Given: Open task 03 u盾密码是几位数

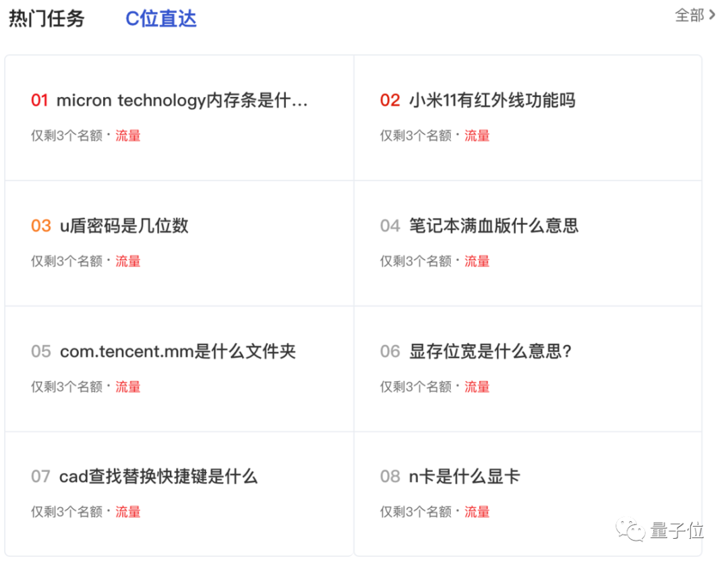Looking at the screenshot, I should 124,226.
